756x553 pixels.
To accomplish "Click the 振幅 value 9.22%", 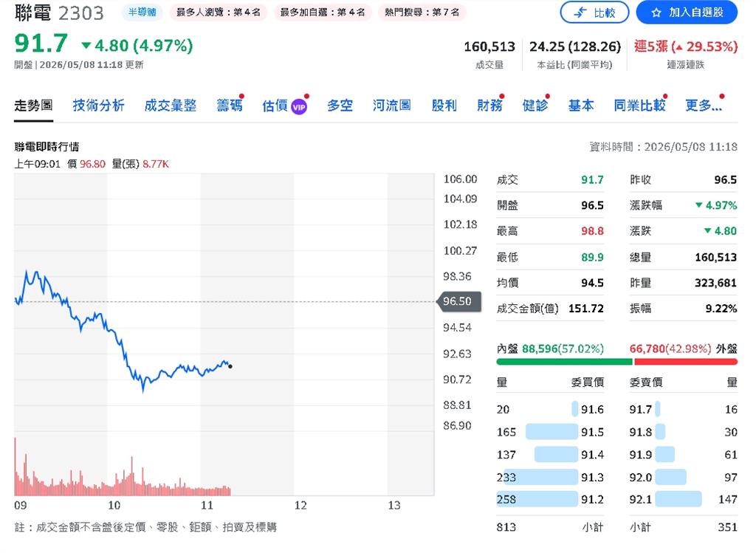I will click(721, 308).
